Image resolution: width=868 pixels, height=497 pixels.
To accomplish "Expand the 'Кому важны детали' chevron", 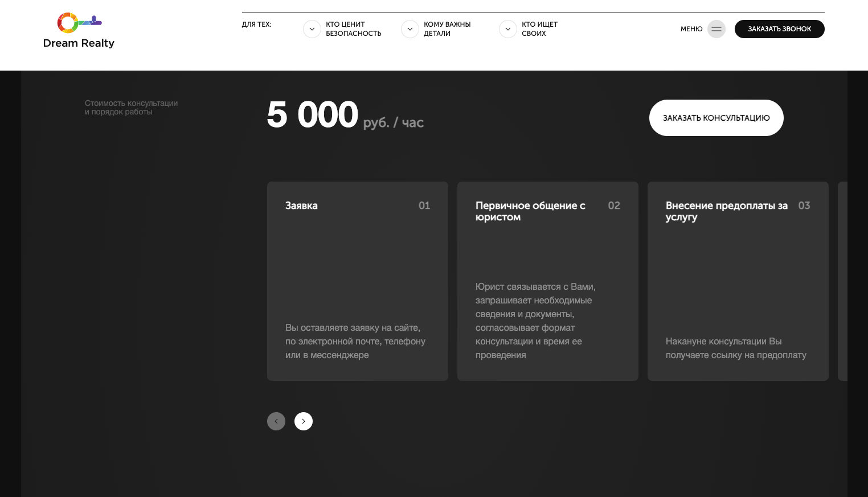I will point(410,29).
